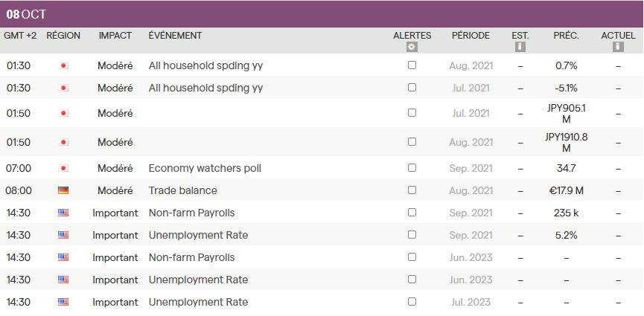This screenshot has width=644, height=316.
Task: Click the EST. column info icon
Action: tap(520, 47)
